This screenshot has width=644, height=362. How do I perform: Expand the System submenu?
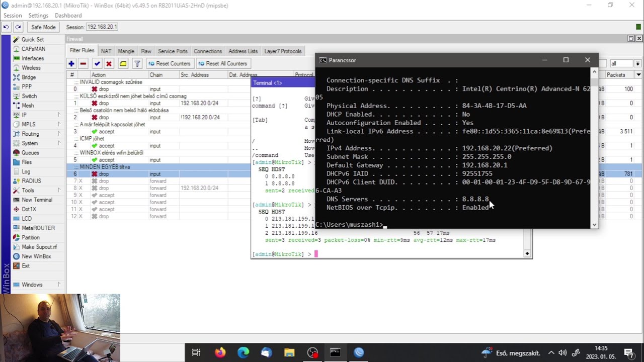point(38,143)
